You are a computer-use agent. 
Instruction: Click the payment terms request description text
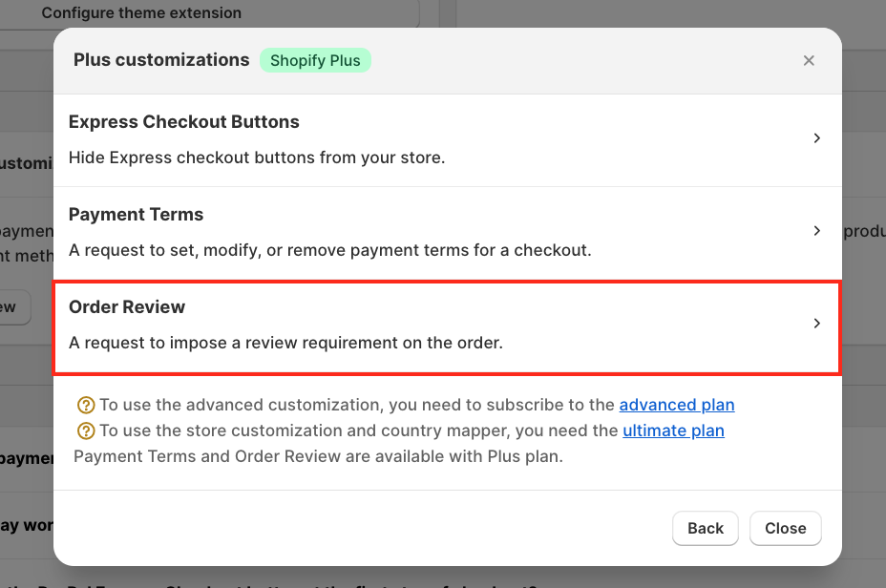pyautogui.click(x=330, y=250)
